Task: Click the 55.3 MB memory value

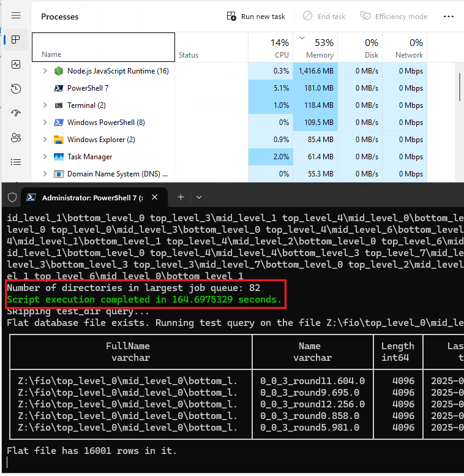Action: [x=321, y=173]
